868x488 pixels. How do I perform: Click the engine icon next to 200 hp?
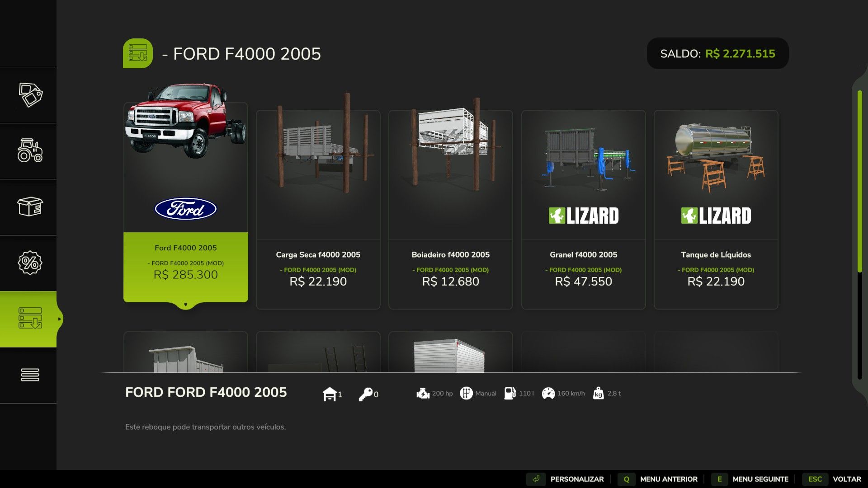[423, 394]
